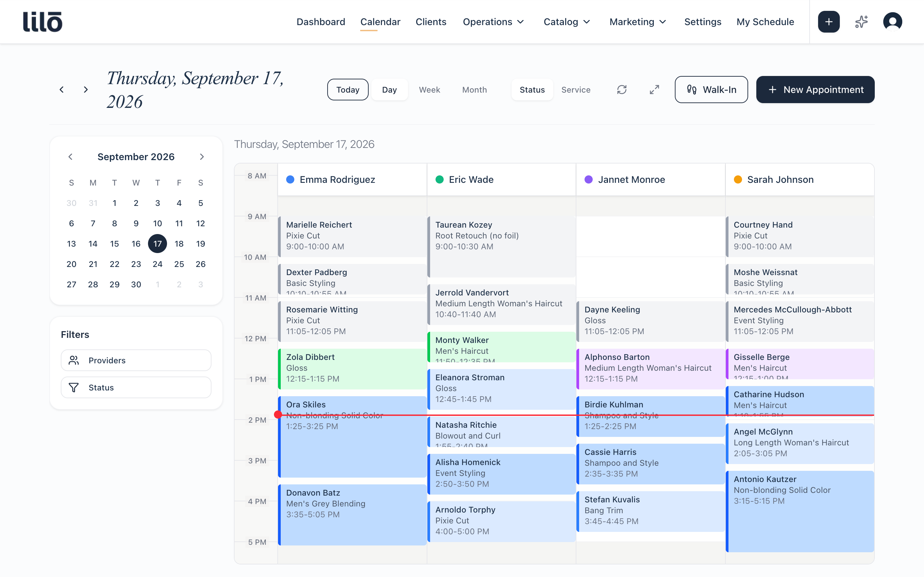Start a Walk-In
The image size is (924, 577).
711,90
